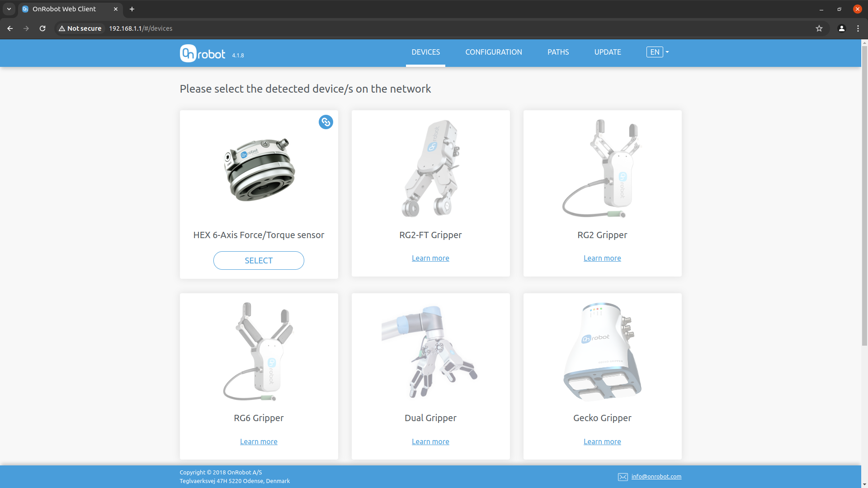Close the OnRobot Web Client tab
This screenshot has width=868, height=488.
click(116, 9)
